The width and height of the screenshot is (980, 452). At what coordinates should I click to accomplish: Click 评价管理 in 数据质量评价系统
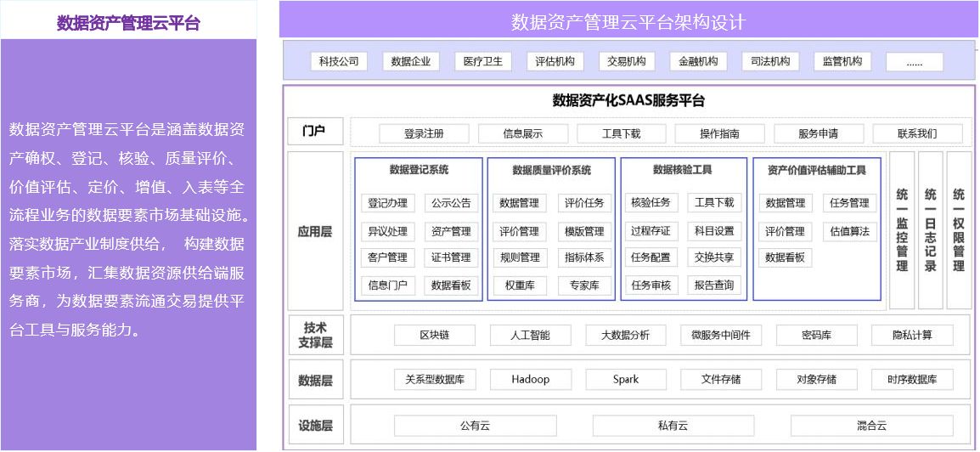520,231
